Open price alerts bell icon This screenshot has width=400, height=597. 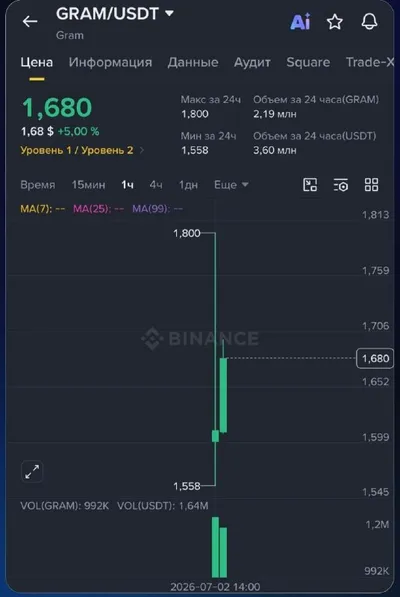(x=369, y=22)
